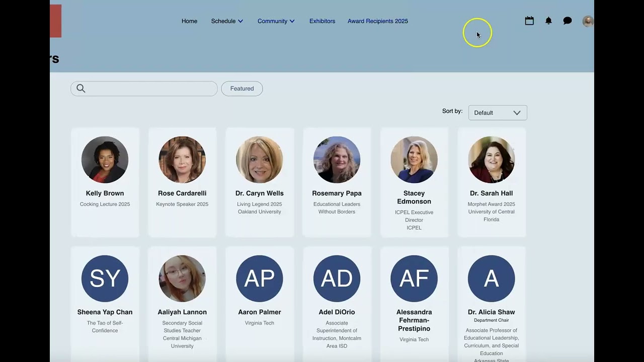Open Aaliyah Lannon's profile photo
The height and width of the screenshot is (362, 644).
(x=182, y=279)
